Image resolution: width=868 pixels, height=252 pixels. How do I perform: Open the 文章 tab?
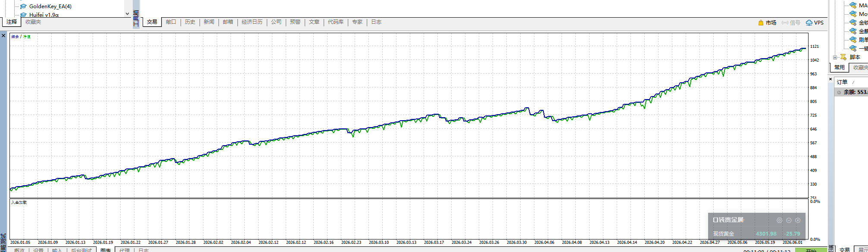[x=314, y=22]
